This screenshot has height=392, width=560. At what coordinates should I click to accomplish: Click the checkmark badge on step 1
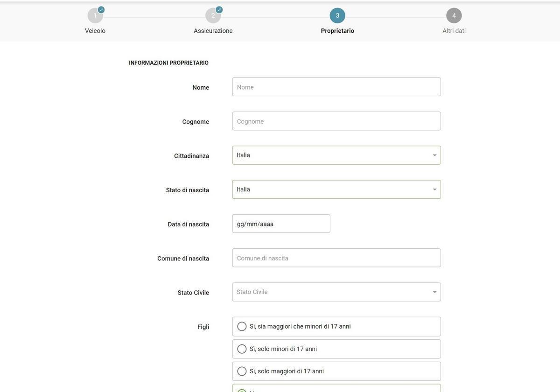coord(101,10)
